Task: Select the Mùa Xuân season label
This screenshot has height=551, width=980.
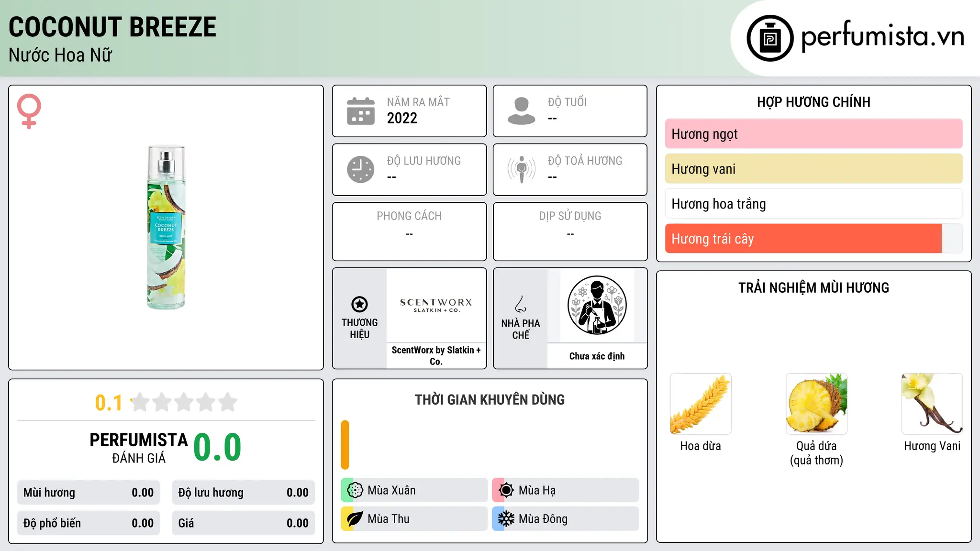Action: click(391, 490)
